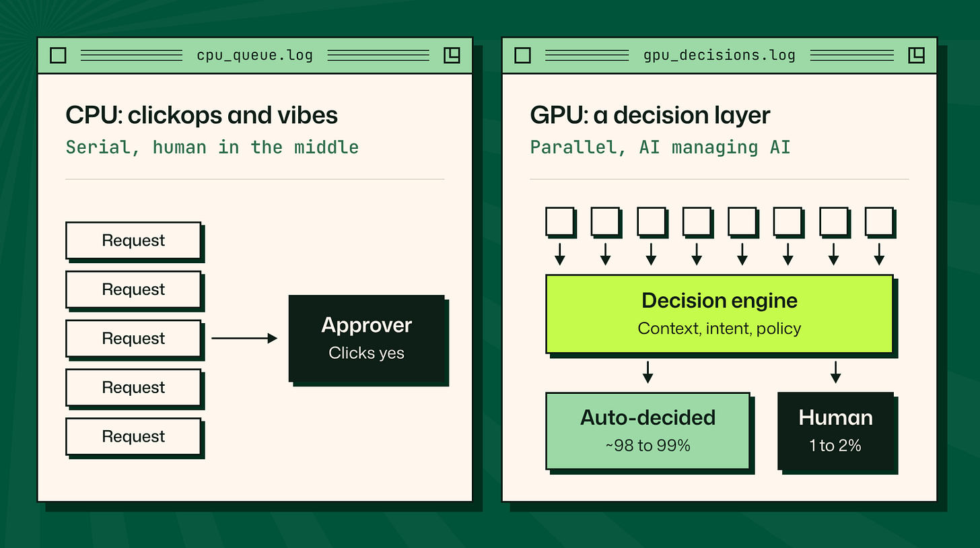This screenshot has width=980, height=548.
Task: Select the Request box pointing to Approver
Action: tap(133, 339)
